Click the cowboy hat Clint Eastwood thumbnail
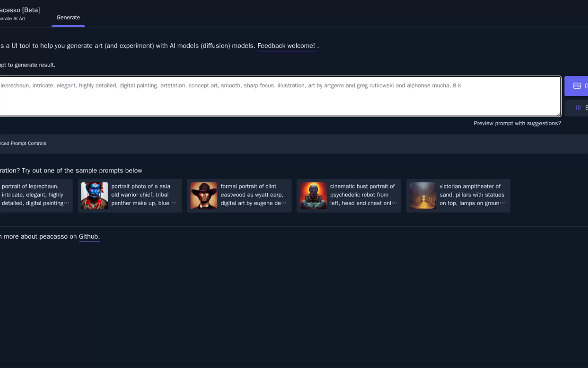Image resolution: width=588 pixels, height=368 pixels. [204, 196]
